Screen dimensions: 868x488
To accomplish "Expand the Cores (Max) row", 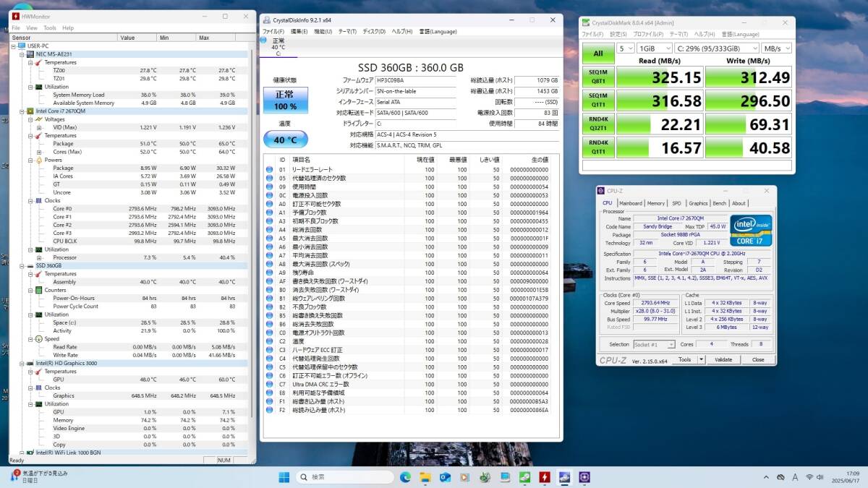I will [39, 152].
